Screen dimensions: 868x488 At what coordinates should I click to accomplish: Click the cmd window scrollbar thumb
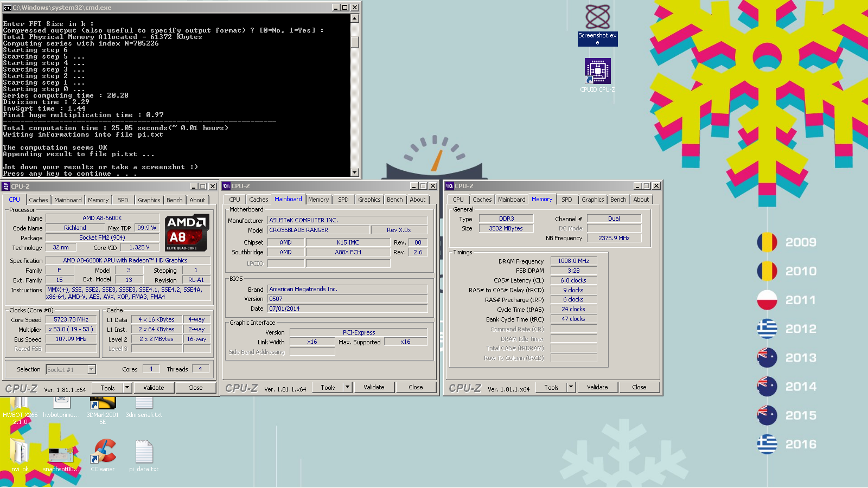point(355,42)
